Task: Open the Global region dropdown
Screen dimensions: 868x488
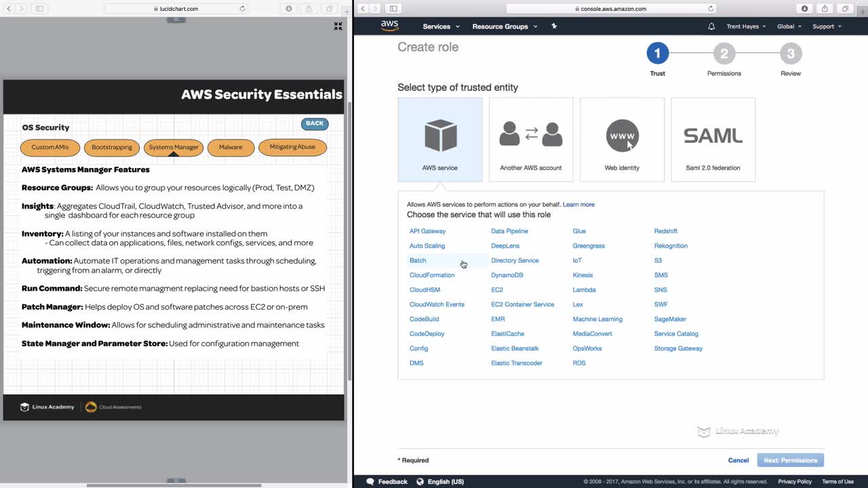Action: click(x=789, y=26)
